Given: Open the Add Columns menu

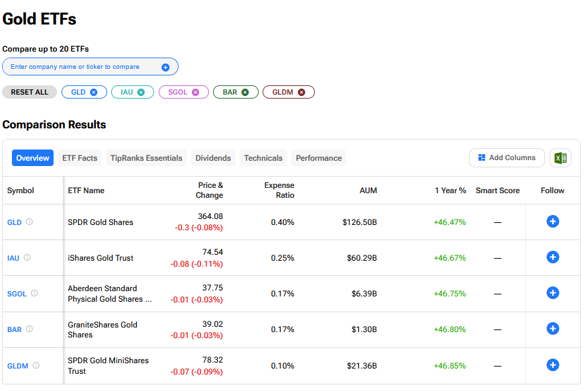Looking at the screenshot, I should coord(507,158).
